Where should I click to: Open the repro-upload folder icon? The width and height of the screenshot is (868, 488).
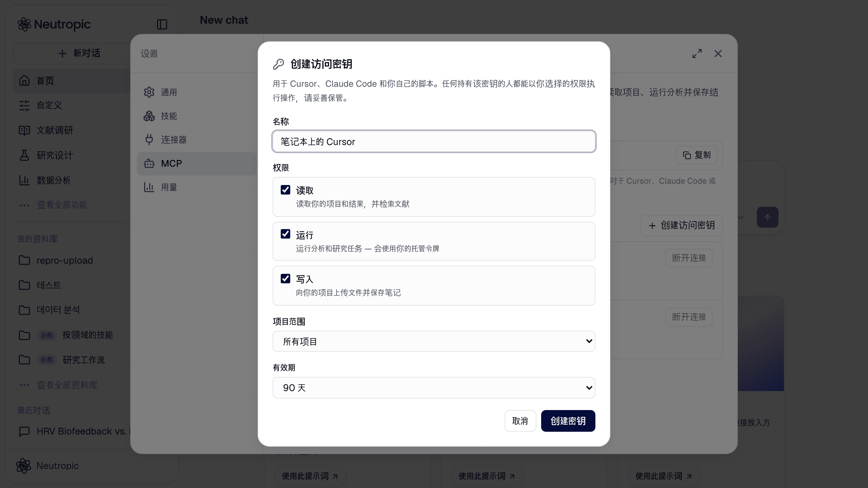click(24, 260)
